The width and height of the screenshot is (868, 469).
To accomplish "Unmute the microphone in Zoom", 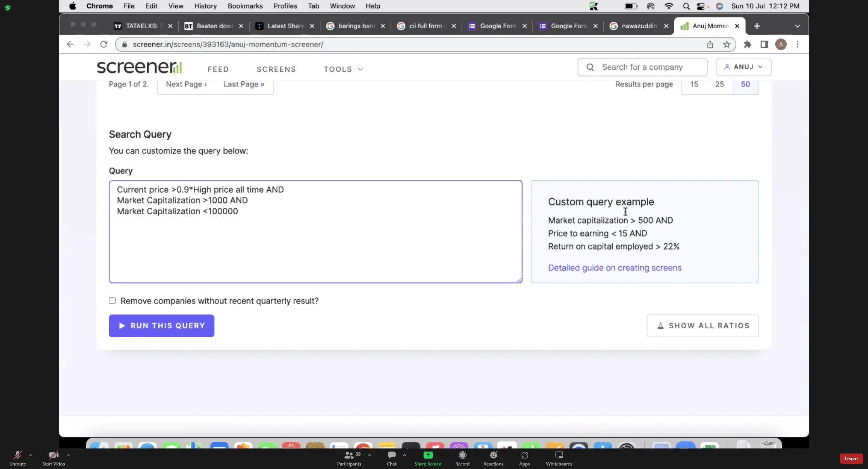I will click(17, 455).
